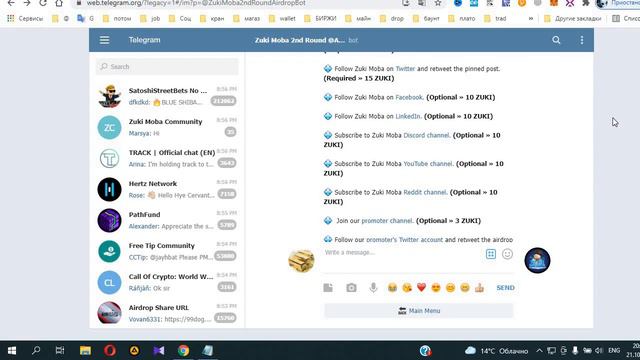Open Task View on taskbar
This screenshot has width=640, height=360.
click(x=60, y=351)
